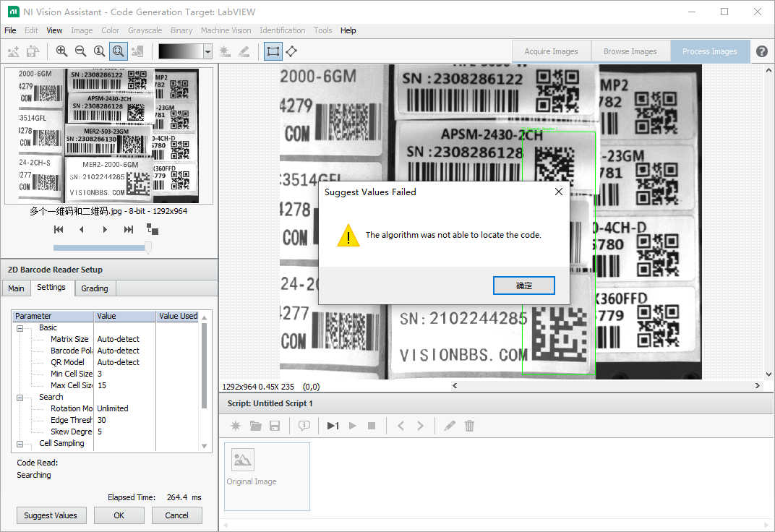Click the next step arrow in script toolbar
This screenshot has height=532, width=775.
point(420,426)
